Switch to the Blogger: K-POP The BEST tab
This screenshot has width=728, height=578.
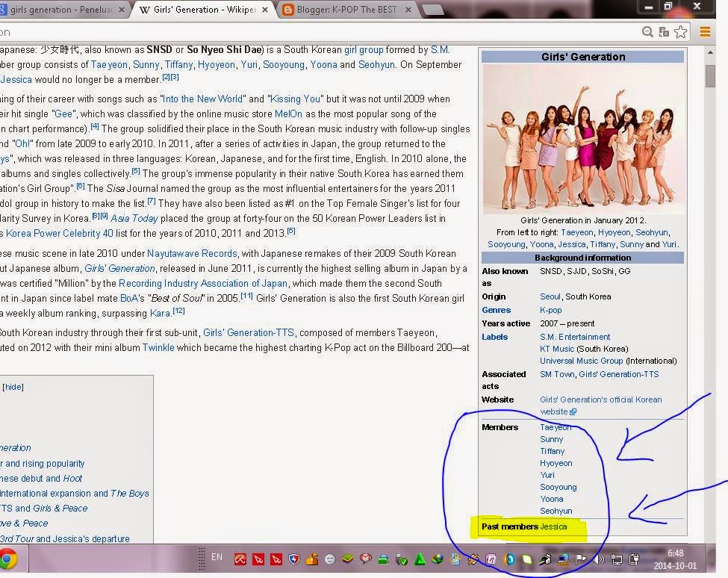pos(346,10)
